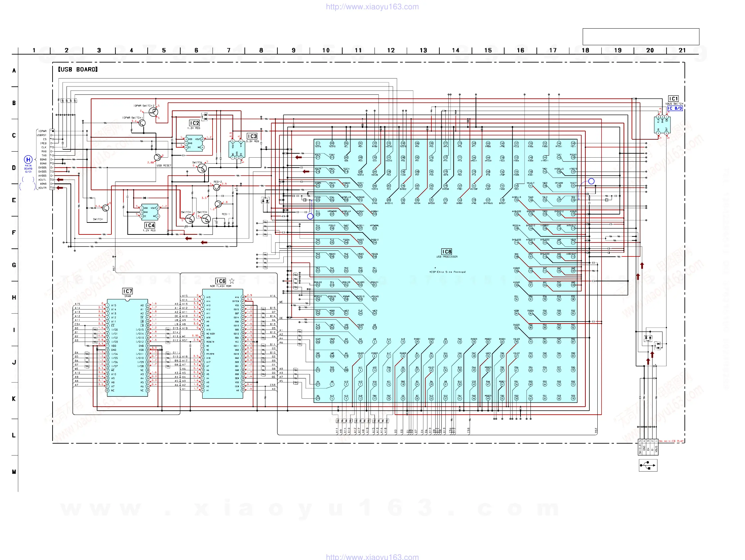Viewport: 745px width, 560px height.
Task: Click the blue circled H main board marker
Action: [x=28, y=160]
